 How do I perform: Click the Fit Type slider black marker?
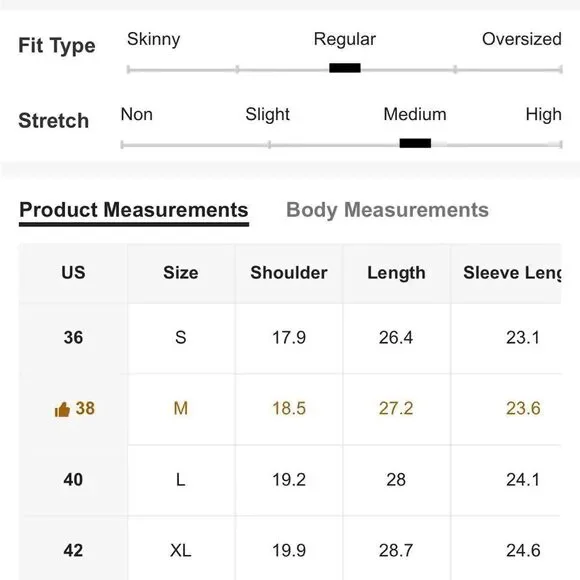coord(345,68)
